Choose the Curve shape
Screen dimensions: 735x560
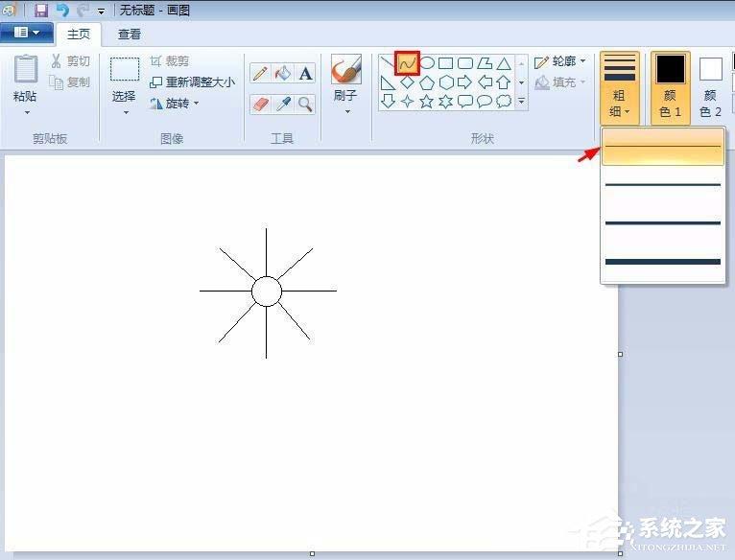click(x=407, y=62)
